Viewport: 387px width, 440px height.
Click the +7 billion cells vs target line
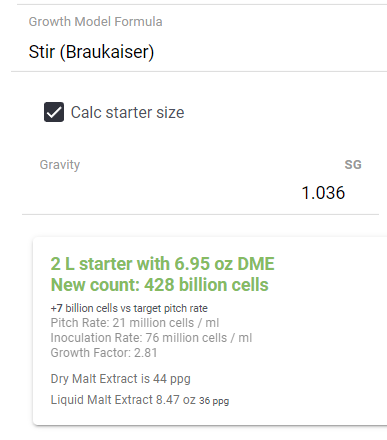tap(129, 308)
